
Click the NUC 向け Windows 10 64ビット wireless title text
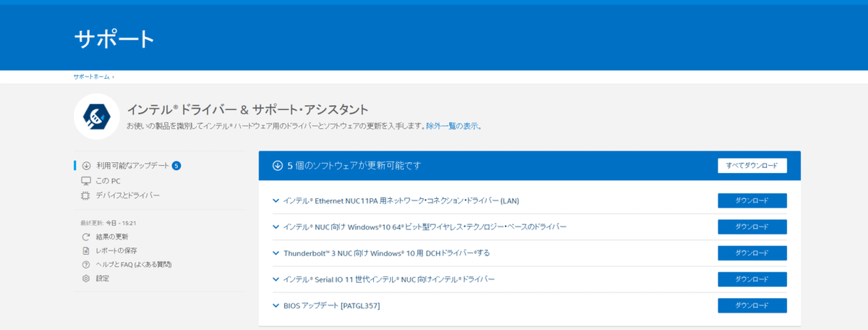tap(425, 227)
